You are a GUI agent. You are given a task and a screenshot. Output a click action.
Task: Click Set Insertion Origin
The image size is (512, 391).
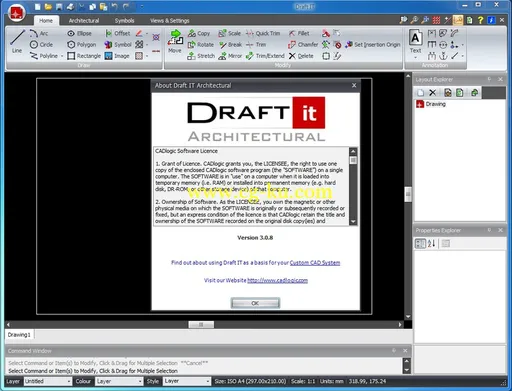coord(373,44)
